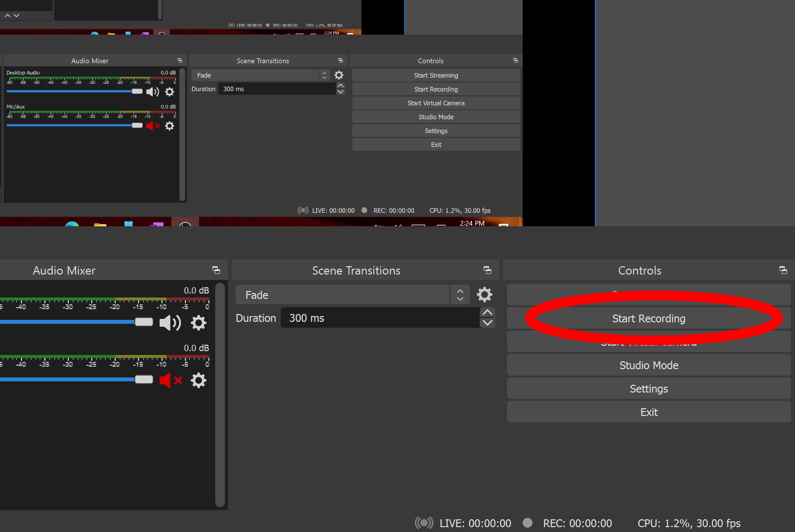Enable Studio Mode
795x532 pixels.
[x=648, y=365]
